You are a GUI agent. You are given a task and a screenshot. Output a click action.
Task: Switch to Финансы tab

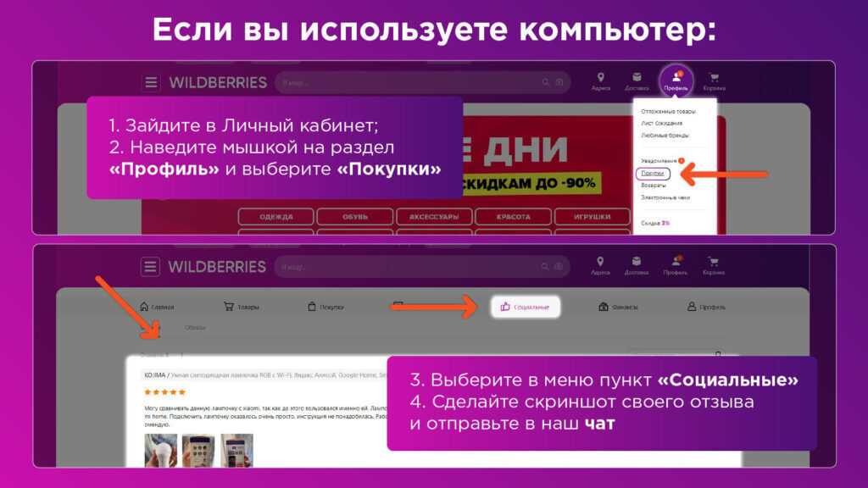[618, 307]
